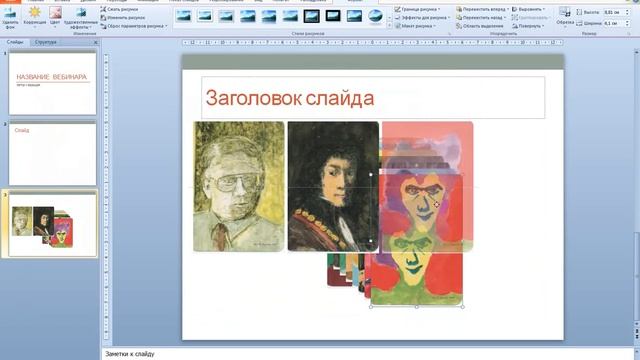640x360 pixels.
Task: Click Сжать рисунок compress picture
Action: click(x=119, y=9)
